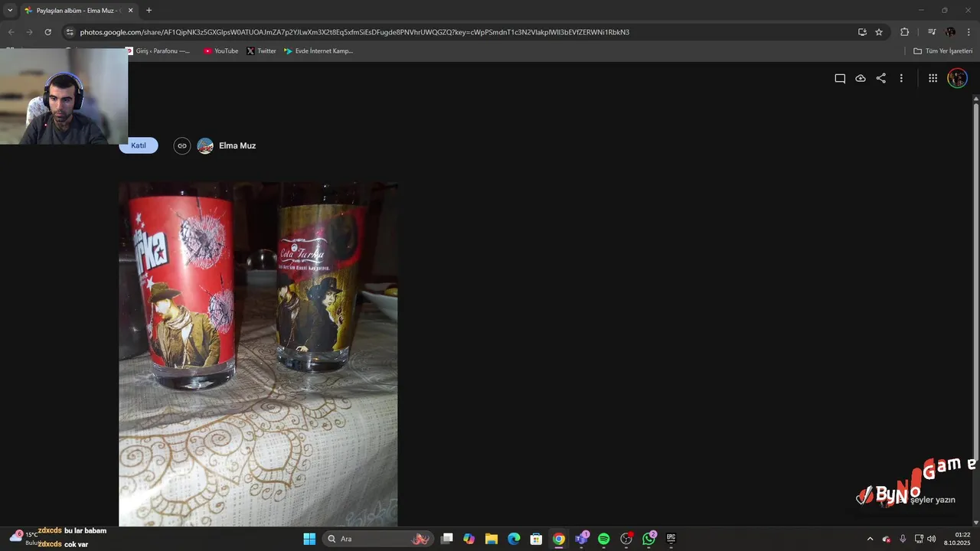Launch Copilot from the taskbar
Screen dimensions: 980x551
point(469,539)
